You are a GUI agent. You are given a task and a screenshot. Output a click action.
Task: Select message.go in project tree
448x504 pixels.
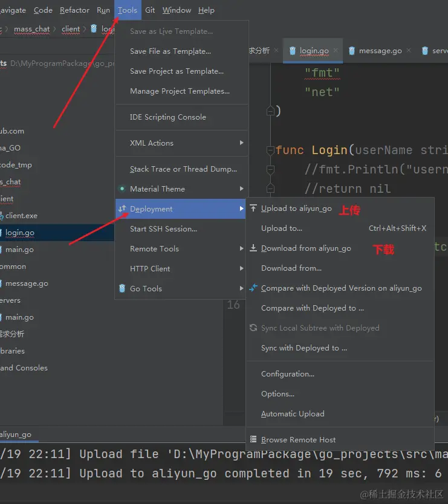pos(27,283)
